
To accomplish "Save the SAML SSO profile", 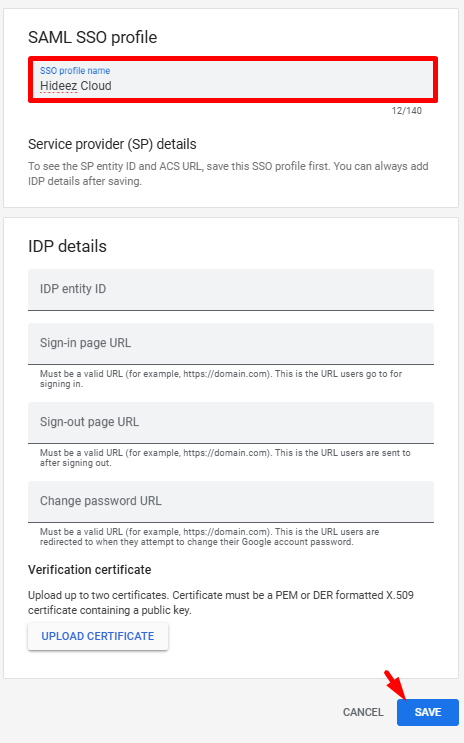I will pos(428,712).
